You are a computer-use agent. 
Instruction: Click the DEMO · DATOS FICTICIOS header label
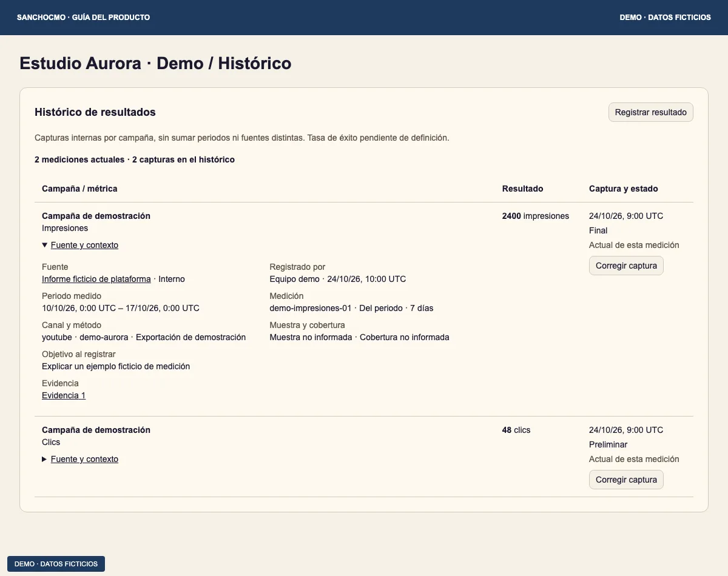(x=666, y=18)
